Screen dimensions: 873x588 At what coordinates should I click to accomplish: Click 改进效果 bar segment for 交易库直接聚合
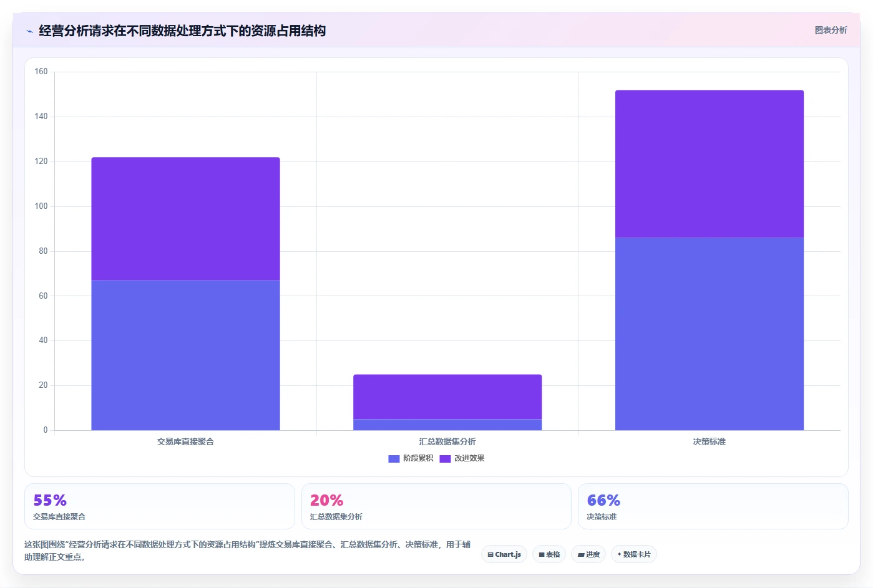coord(185,218)
